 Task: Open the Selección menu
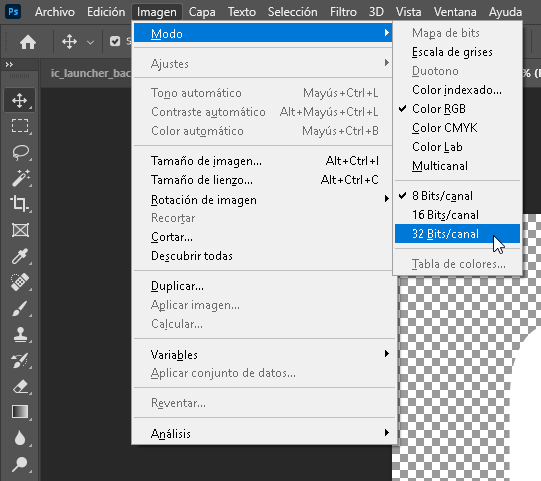292,12
